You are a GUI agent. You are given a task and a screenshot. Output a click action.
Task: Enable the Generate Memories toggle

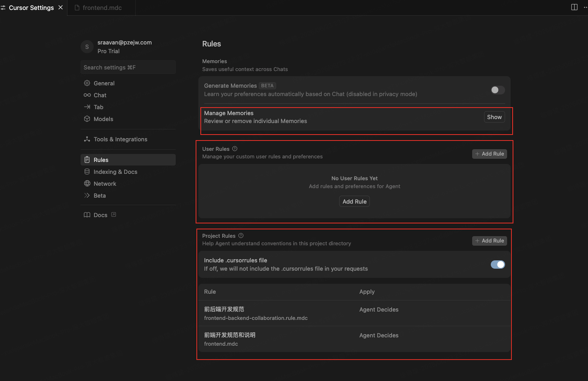[x=498, y=90]
